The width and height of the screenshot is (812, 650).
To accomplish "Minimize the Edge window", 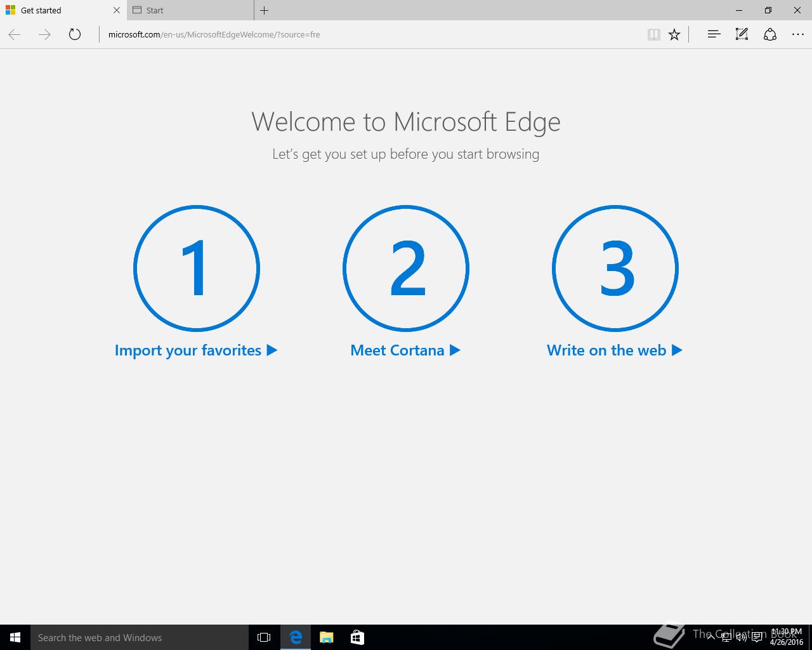I will coord(739,10).
